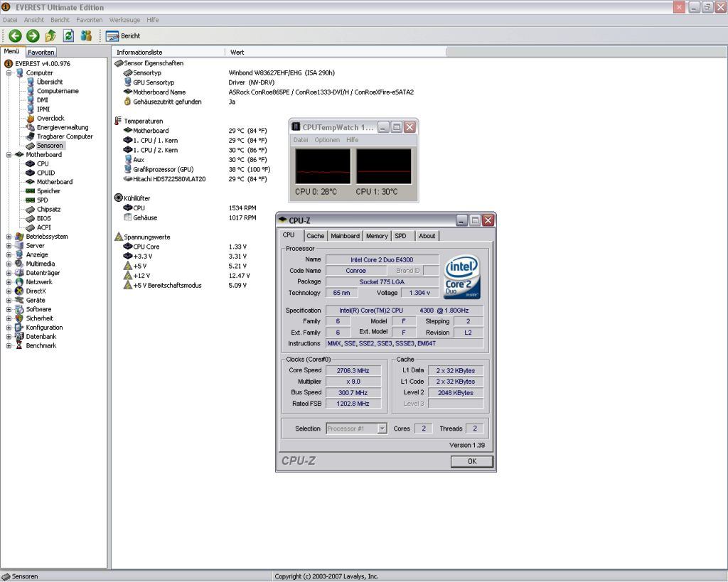Select the SPD tree item in EVEREST
The width and height of the screenshot is (728, 582).
coord(43,200)
